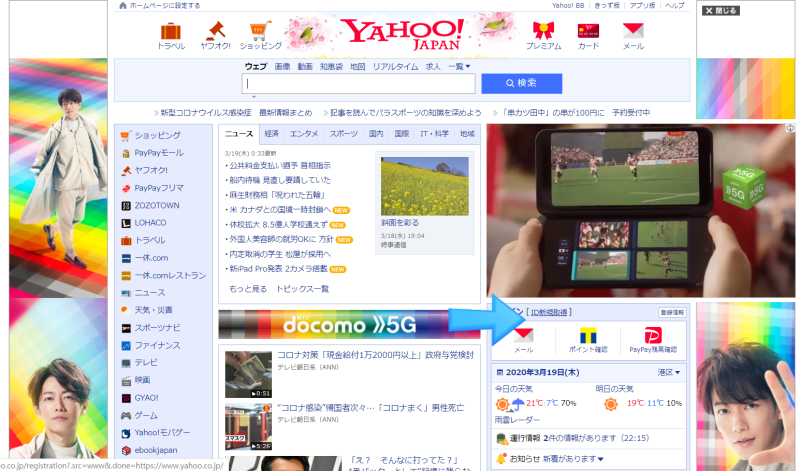This screenshot has height=471, width=800.
Task: Click もっと見る under news list
Action: [x=248, y=289]
